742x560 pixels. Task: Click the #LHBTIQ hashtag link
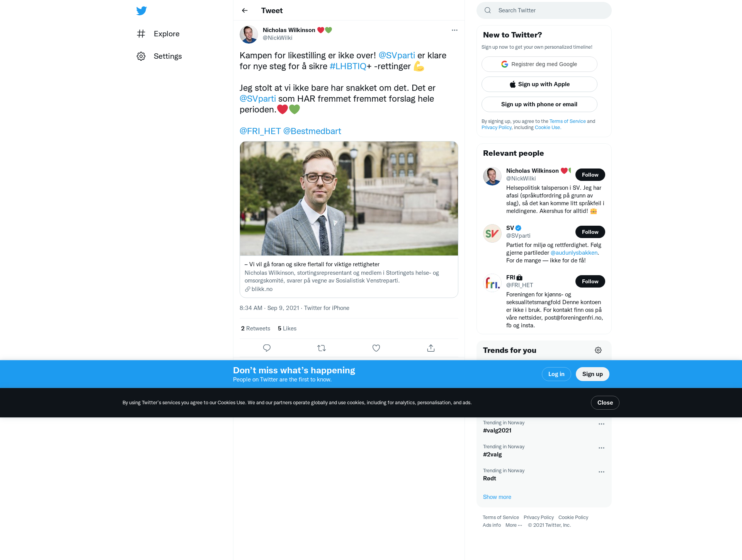click(348, 66)
